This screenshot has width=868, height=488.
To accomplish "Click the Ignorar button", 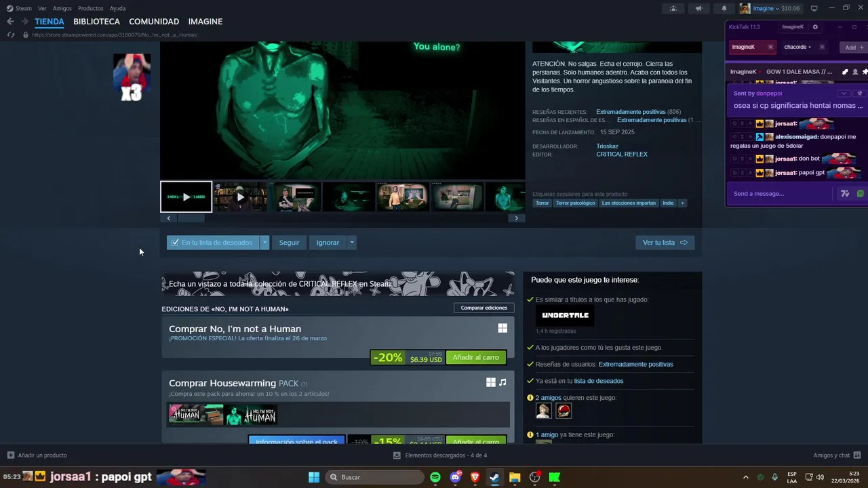I will click(x=328, y=243).
